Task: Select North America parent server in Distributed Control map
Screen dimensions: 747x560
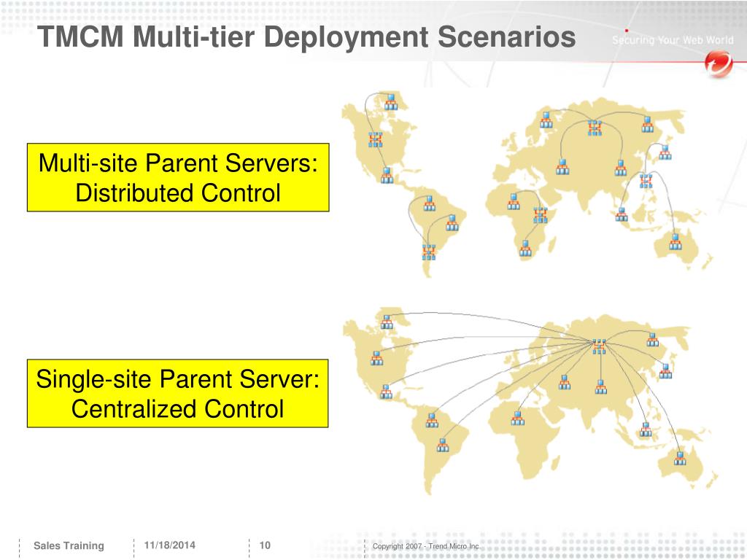Action: [x=376, y=139]
